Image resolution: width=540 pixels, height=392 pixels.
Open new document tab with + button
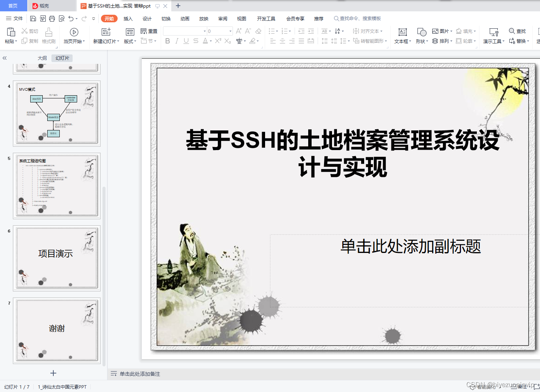tap(178, 6)
